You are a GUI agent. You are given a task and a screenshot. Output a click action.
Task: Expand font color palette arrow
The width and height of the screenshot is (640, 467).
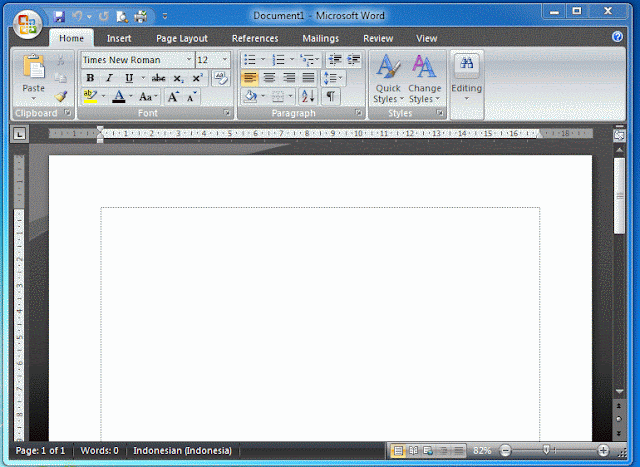[x=131, y=97]
